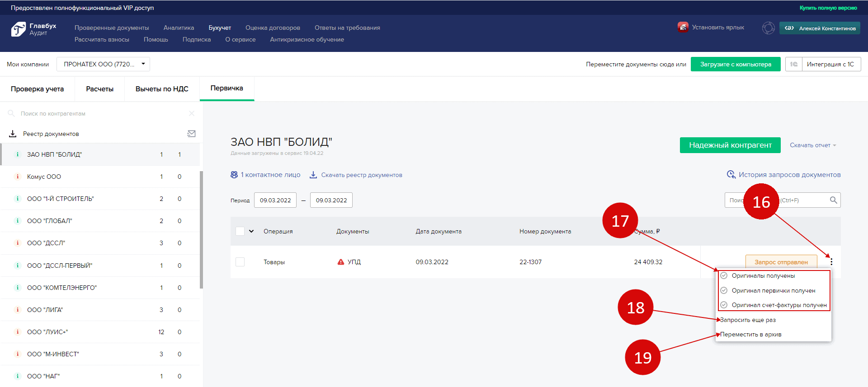Open the ПРОНАТЕХ ООО company dropdown
Image resolution: width=868 pixels, height=387 pixels.
click(103, 64)
